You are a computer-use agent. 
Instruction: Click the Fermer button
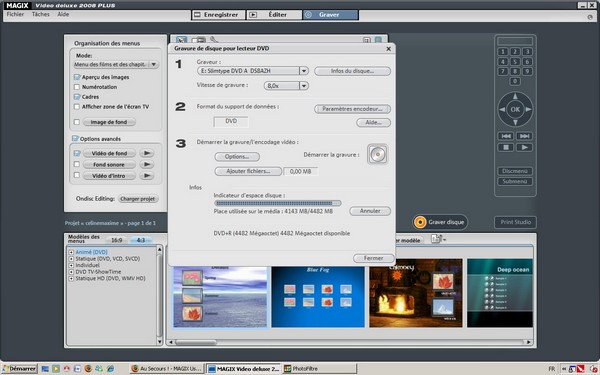tap(373, 258)
